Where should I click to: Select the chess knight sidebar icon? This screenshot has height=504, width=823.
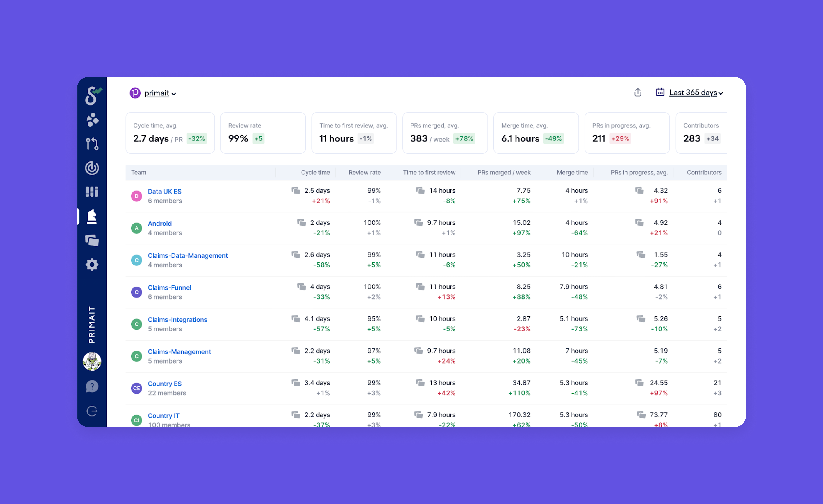point(92,216)
